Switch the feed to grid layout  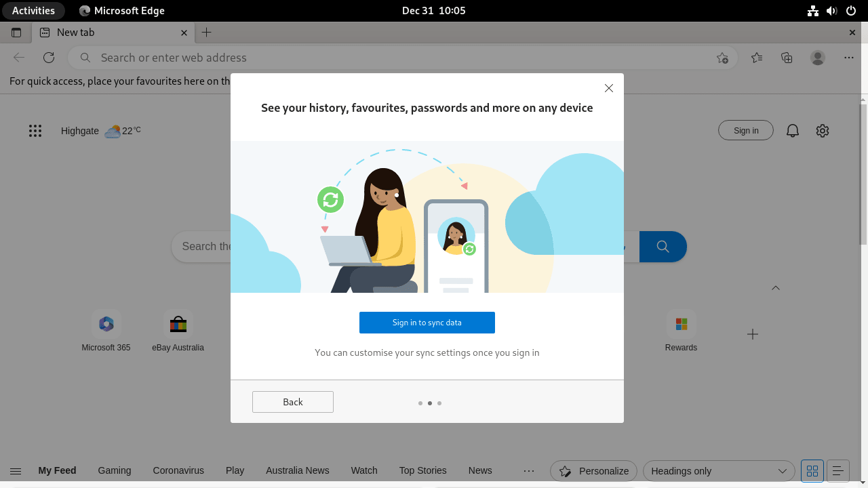click(812, 470)
